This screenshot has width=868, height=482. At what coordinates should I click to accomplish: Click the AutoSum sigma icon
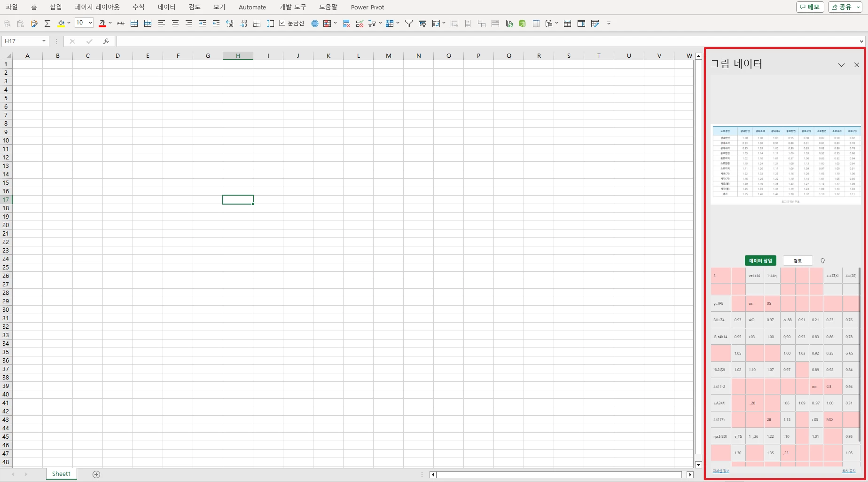(47, 24)
